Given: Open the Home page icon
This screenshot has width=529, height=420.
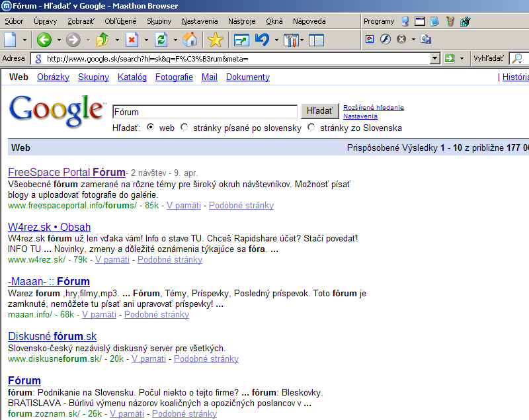Looking at the screenshot, I should coord(190,40).
